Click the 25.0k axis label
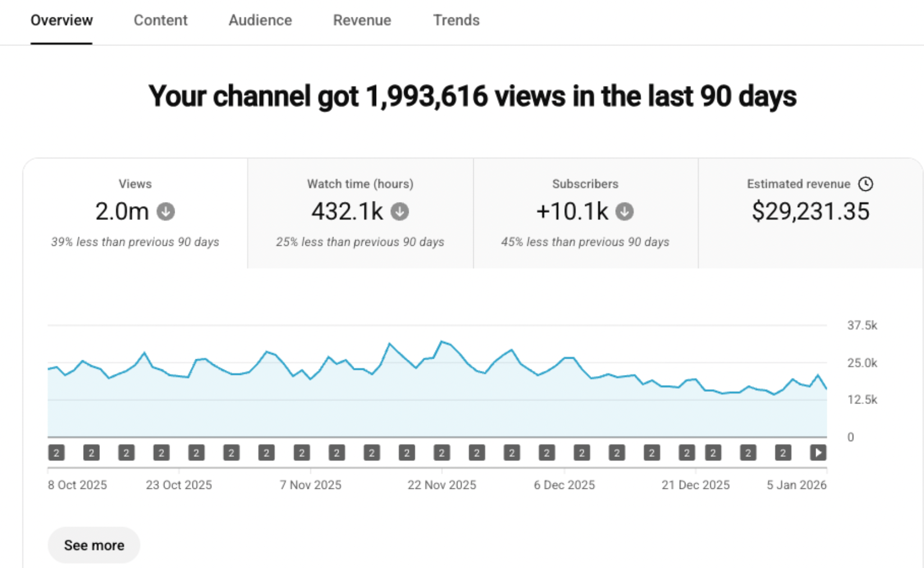 tap(862, 363)
